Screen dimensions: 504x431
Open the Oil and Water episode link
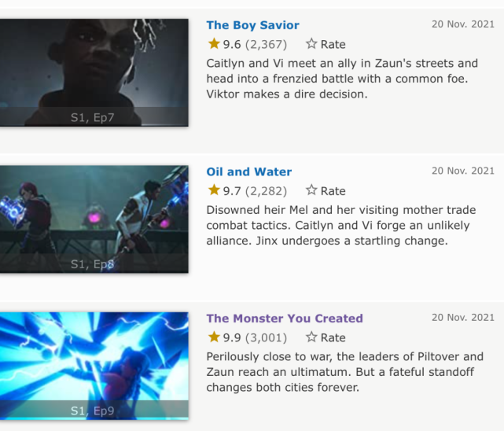249,171
